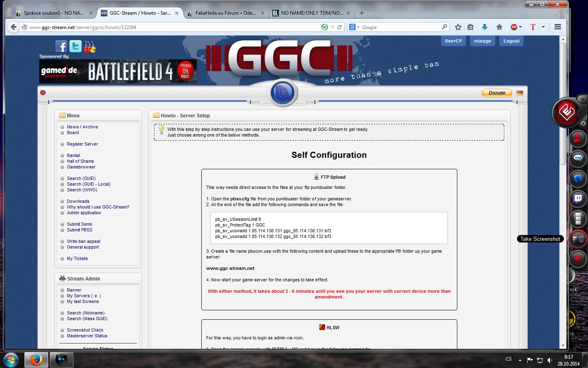The image size is (588, 368).
Task: Open the Admin application link
Action: (84, 213)
